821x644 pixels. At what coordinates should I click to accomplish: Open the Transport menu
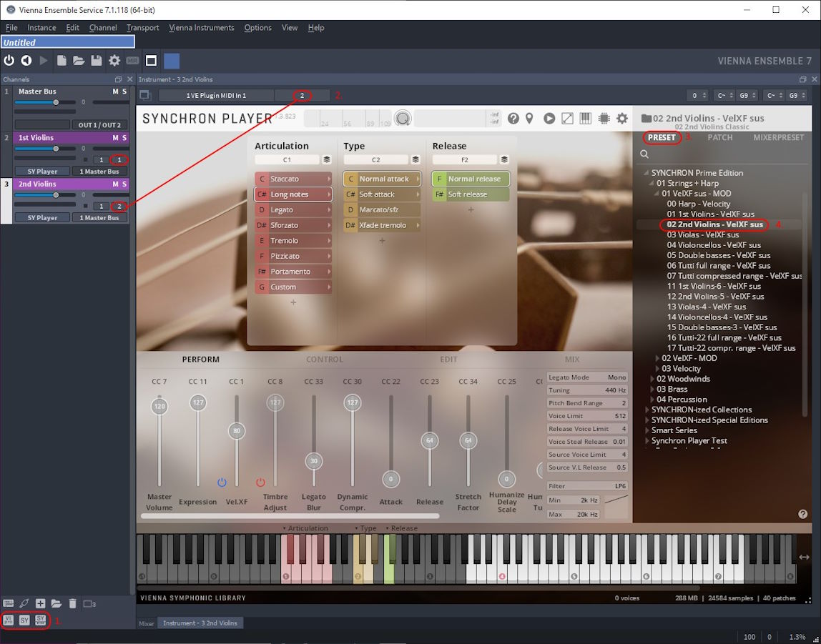click(x=142, y=28)
